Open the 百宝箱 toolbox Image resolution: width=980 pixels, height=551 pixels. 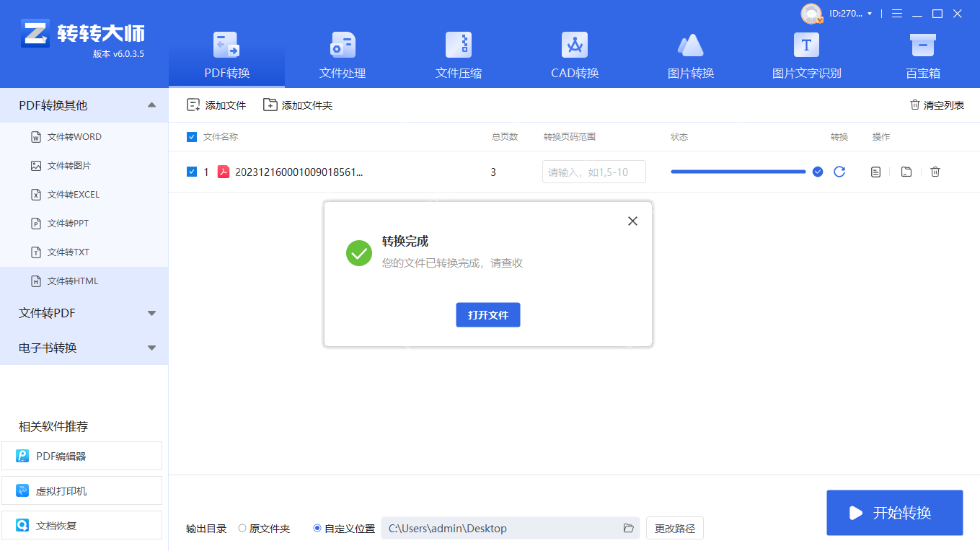point(922,54)
